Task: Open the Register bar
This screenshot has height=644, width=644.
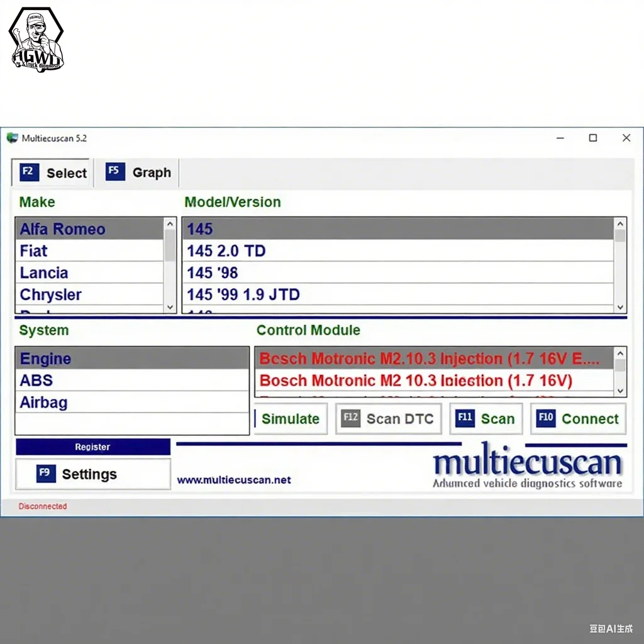Action: [x=93, y=447]
